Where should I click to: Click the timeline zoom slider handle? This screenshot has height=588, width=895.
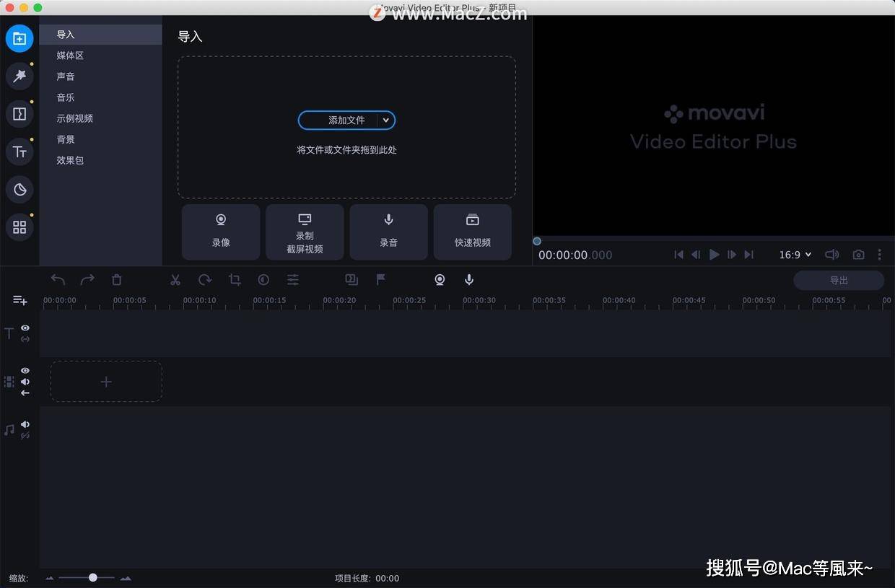[x=93, y=577]
